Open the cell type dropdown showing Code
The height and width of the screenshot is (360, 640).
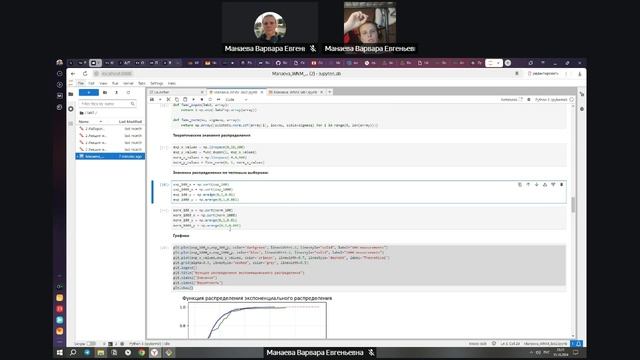(x=236, y=100)
